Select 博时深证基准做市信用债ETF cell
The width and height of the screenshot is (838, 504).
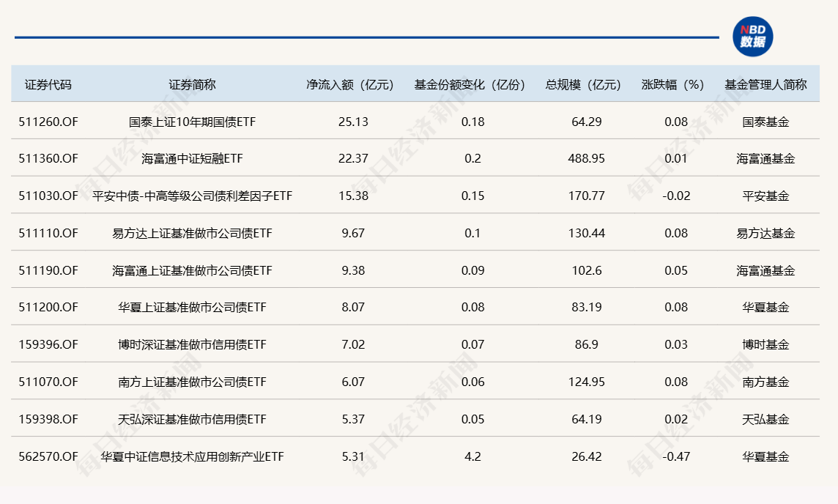point(192,345)
